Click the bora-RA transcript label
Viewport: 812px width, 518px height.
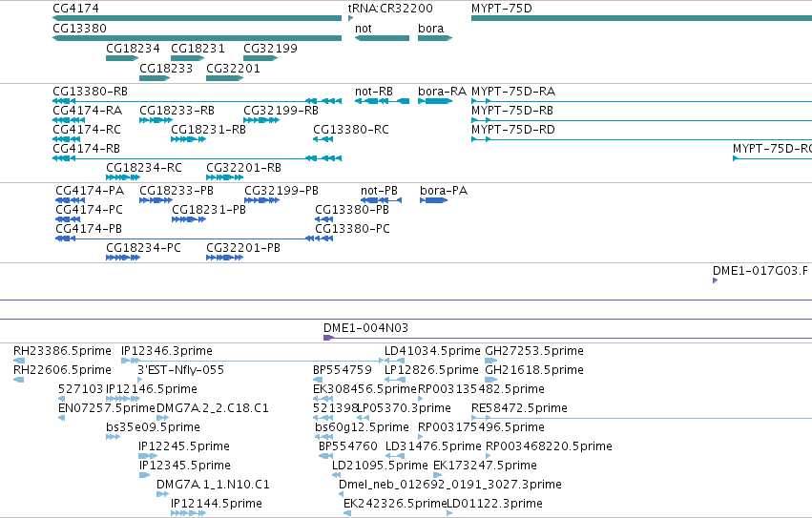(x=442, y=92)
